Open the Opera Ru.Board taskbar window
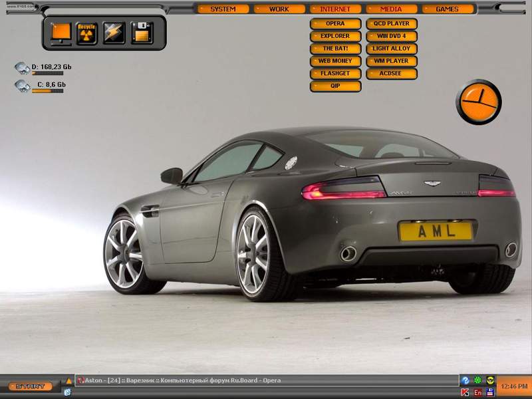Screen dimensions: 532x399 point(180,380)
